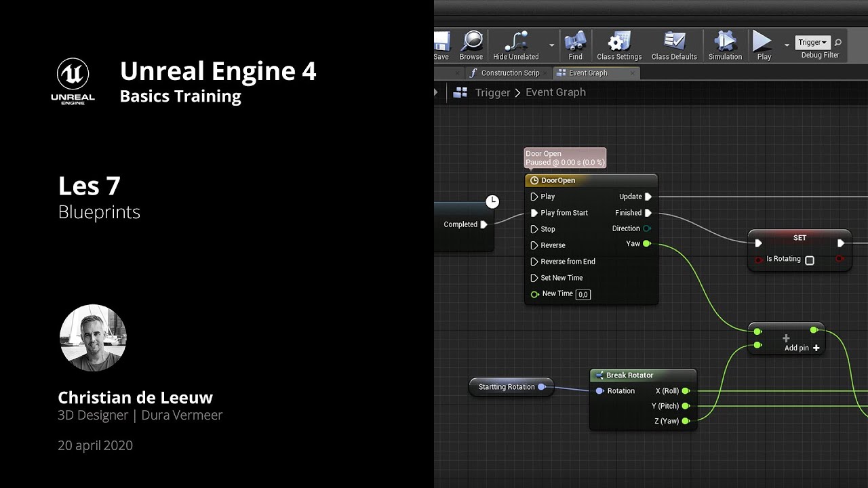Screen dimensions: 868x488
Task: Toggle the Is Rotating checkbox on SET node
Action: 809,260
